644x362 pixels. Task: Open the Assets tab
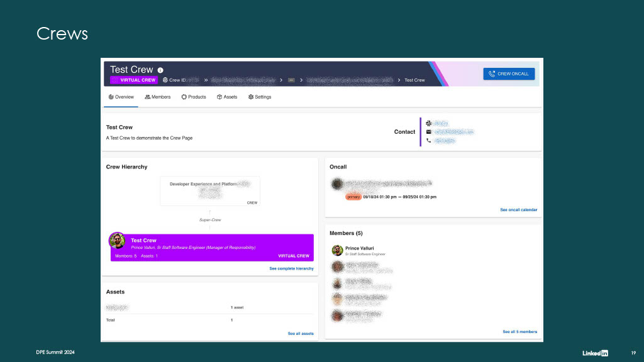(x=227, y=97)
